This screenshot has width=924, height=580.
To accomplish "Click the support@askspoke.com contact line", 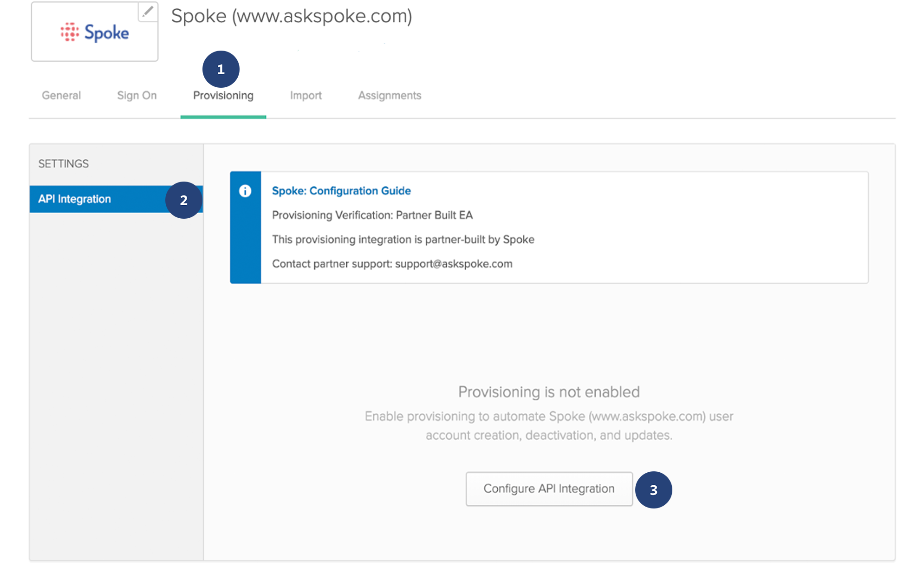I will click(x=392, y=264).
